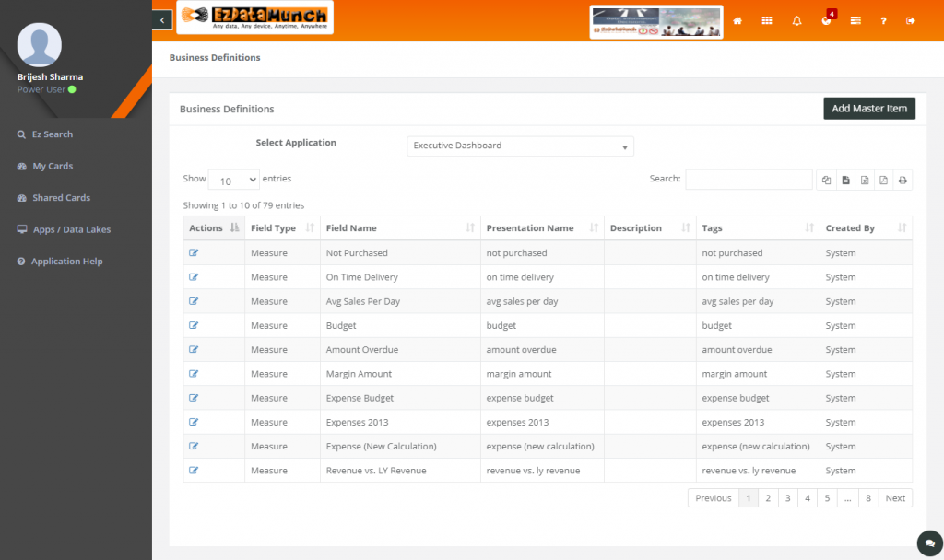
Task: Click the EzDataMunch logo
Action: [254, 17]
